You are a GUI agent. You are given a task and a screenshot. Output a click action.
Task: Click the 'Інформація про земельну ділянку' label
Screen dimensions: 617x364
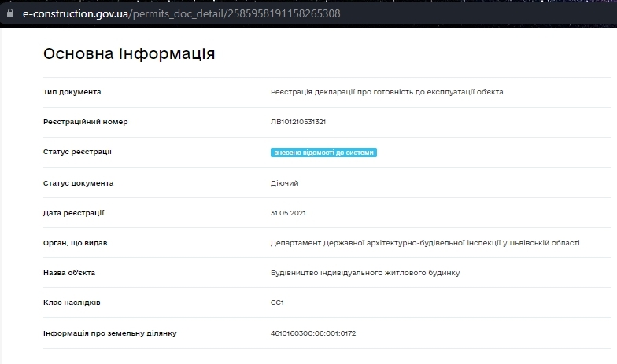click(x=110, y=333)
